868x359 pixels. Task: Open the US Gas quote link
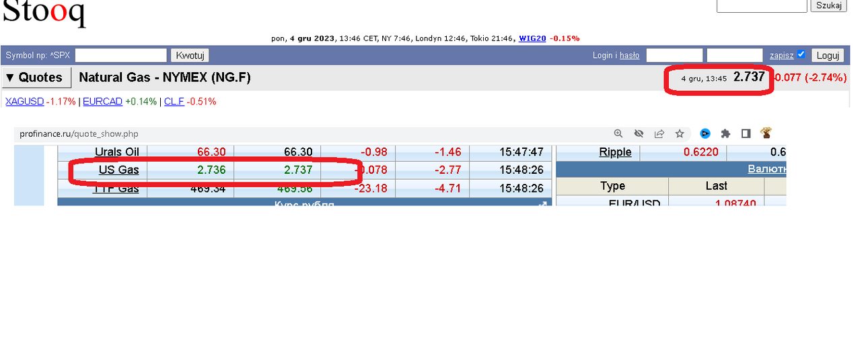pos(118,170)
